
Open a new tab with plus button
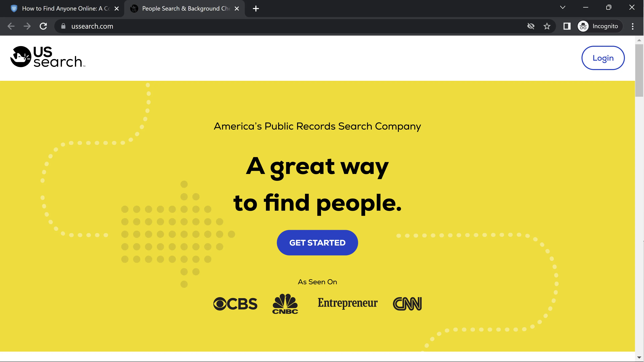click(256, 9)
